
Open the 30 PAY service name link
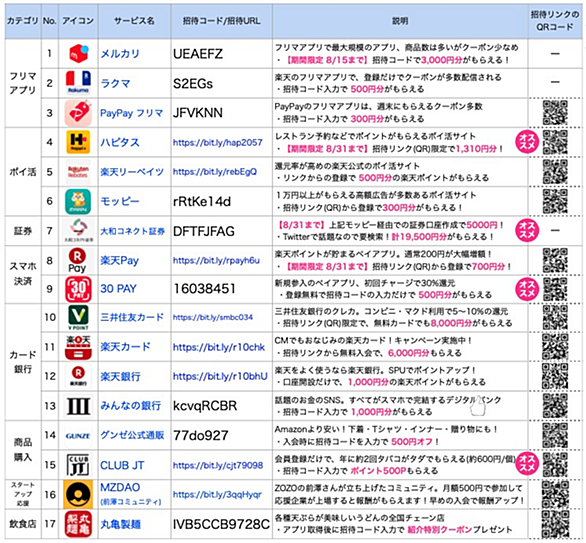tap(118, 289)
